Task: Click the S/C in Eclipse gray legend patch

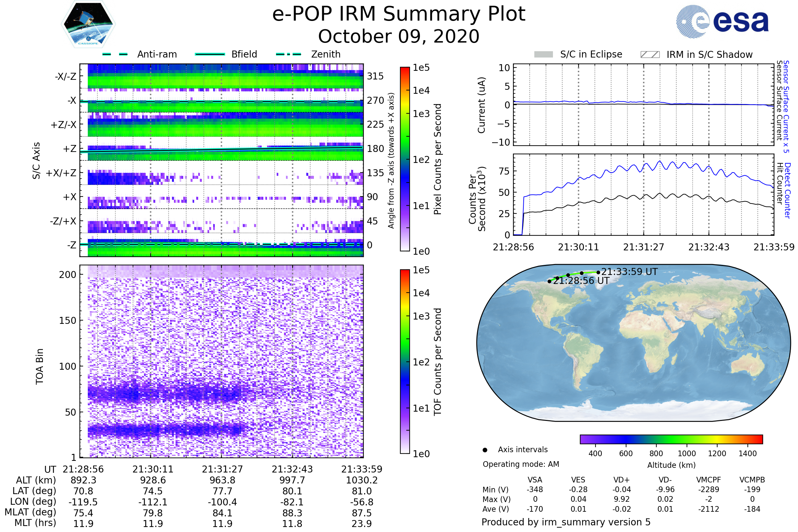Action: point(543,55)
